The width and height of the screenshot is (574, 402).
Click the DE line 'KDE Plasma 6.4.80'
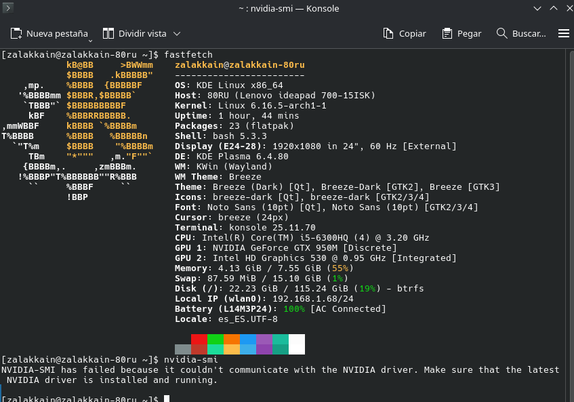pyautogui.click(x=231, y=156)
